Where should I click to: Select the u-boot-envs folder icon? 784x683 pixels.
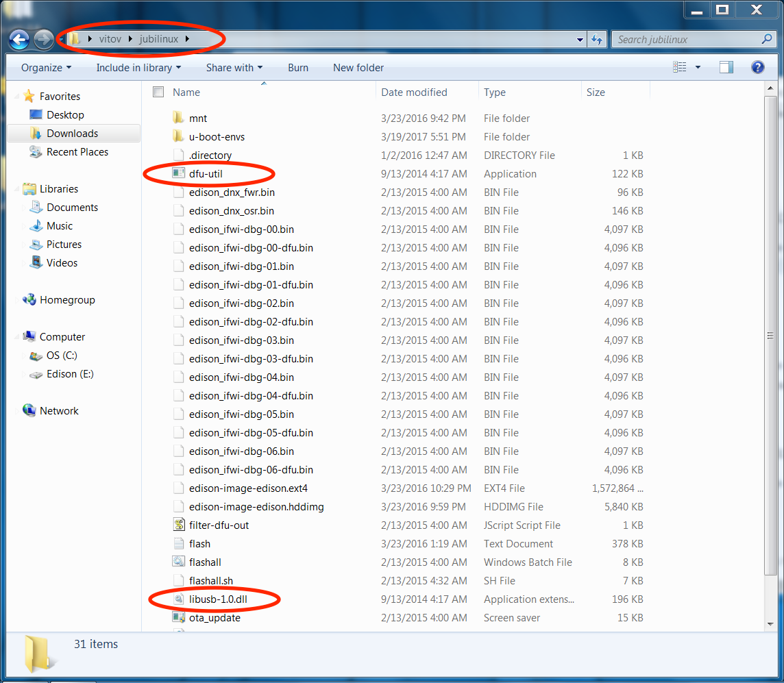pyautogui.click(x=178, y=136)
